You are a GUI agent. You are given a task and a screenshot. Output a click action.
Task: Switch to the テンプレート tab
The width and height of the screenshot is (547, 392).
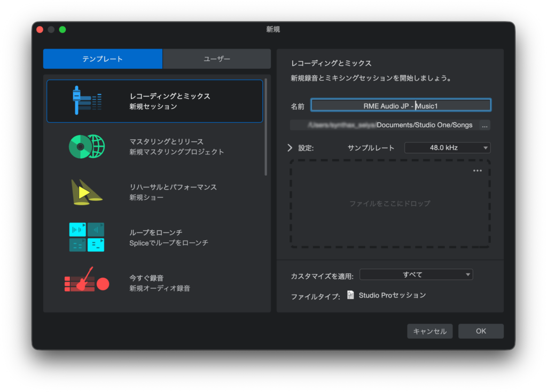(103, 59)
